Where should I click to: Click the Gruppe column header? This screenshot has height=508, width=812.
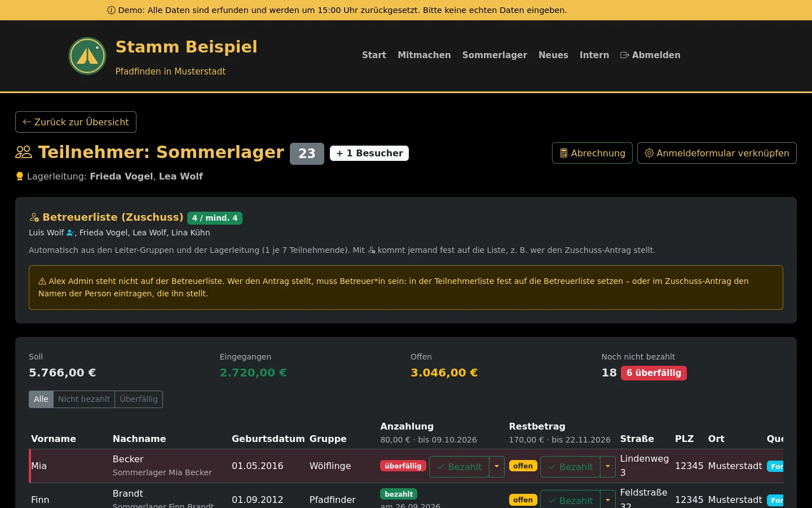[328, 439]
